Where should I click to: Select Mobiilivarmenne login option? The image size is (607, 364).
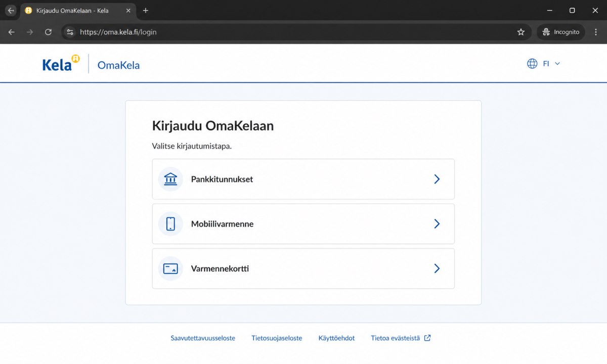(303, 223)
